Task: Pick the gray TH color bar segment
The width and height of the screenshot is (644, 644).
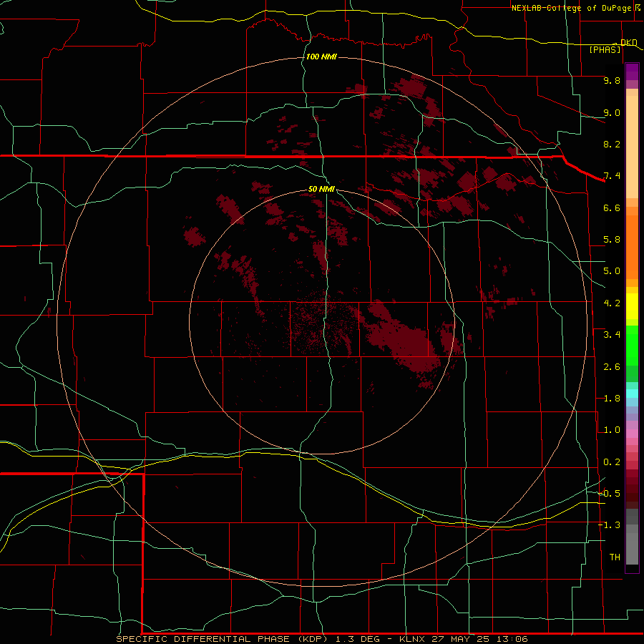Action: [x=632, y=548]
